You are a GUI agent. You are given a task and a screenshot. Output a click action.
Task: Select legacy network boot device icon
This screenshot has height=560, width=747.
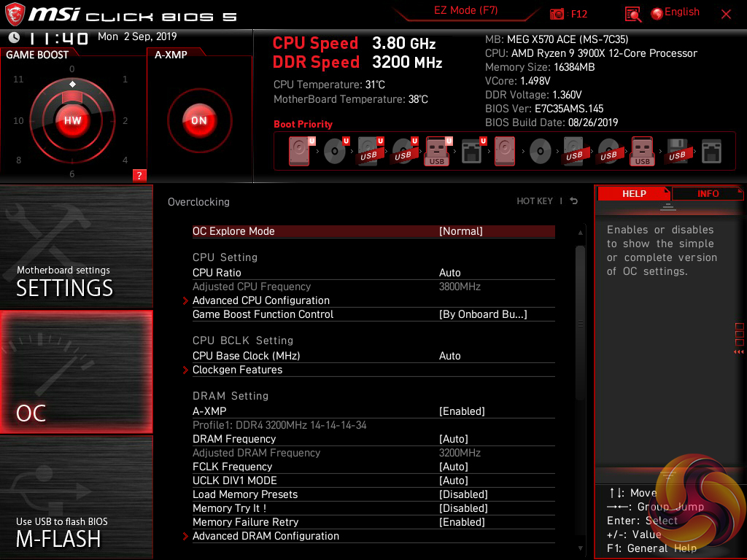711,151
